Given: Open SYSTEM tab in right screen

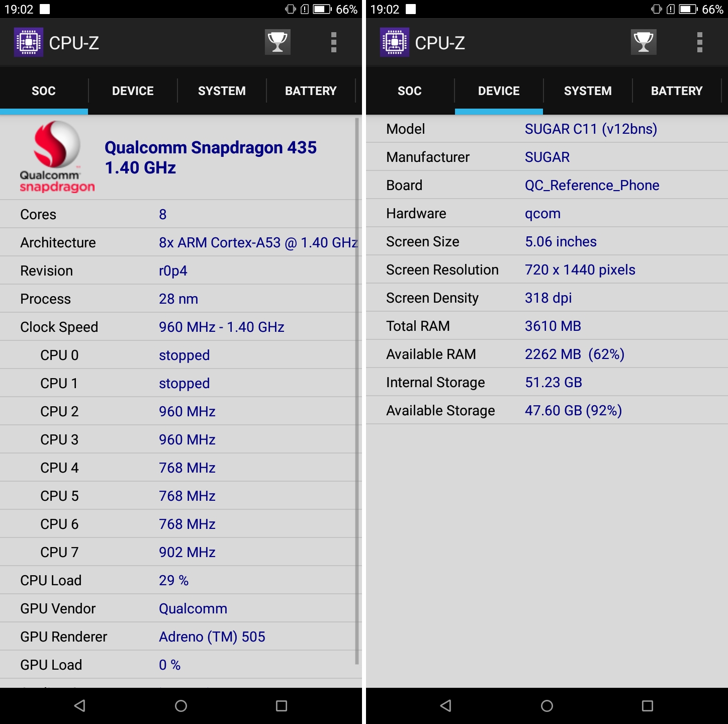Looking at the screenshot, I should [x=588, y=91].
